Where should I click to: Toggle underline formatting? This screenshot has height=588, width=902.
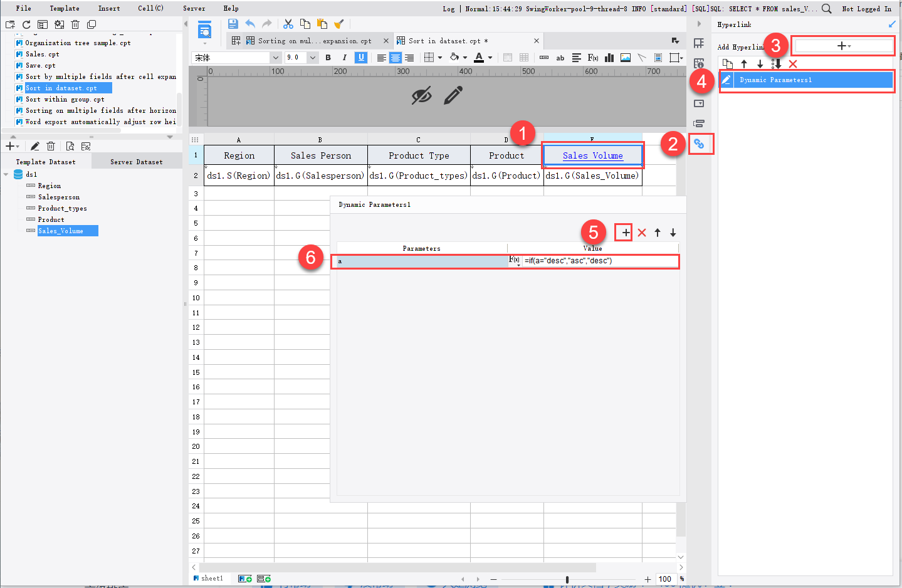tap(361, 58)
